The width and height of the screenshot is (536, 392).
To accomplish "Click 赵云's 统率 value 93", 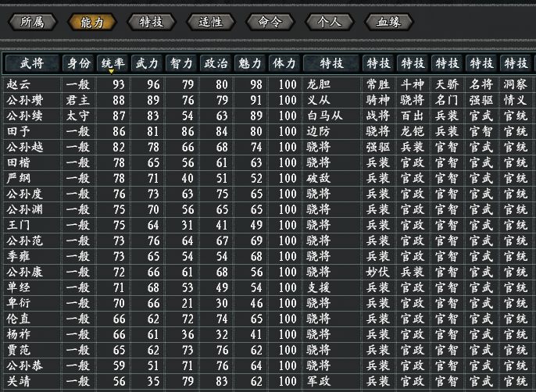I will click(119, 84).
